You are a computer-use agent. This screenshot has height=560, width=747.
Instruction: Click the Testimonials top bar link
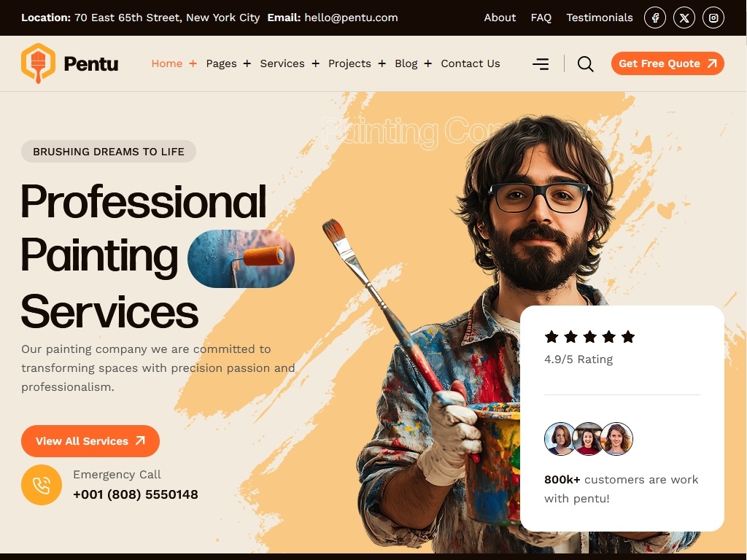[600, 17]
